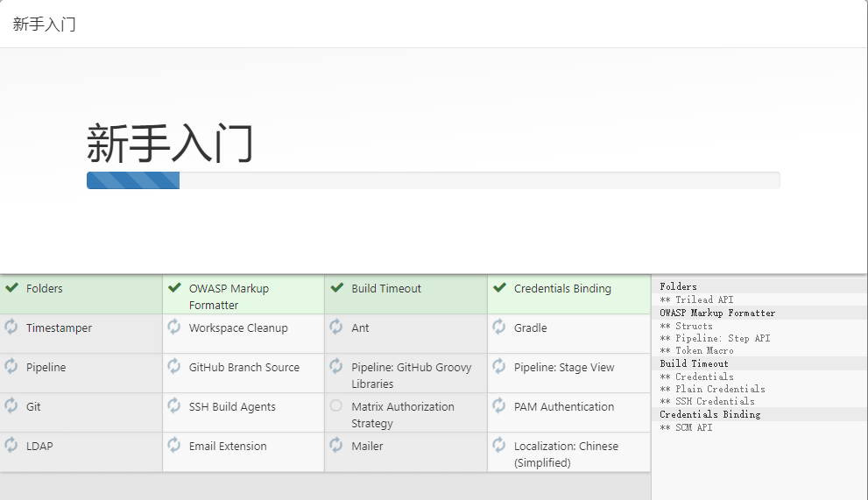Click the empty circle beside Matrix Authorization Strategy

pos(336,406)
